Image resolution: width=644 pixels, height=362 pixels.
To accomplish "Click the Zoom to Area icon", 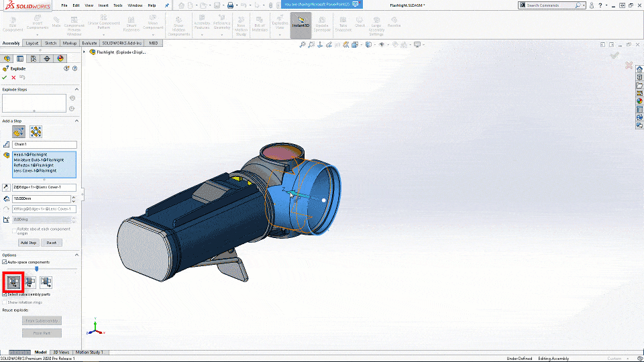I will pyautogui.click(x=311, y=45).
